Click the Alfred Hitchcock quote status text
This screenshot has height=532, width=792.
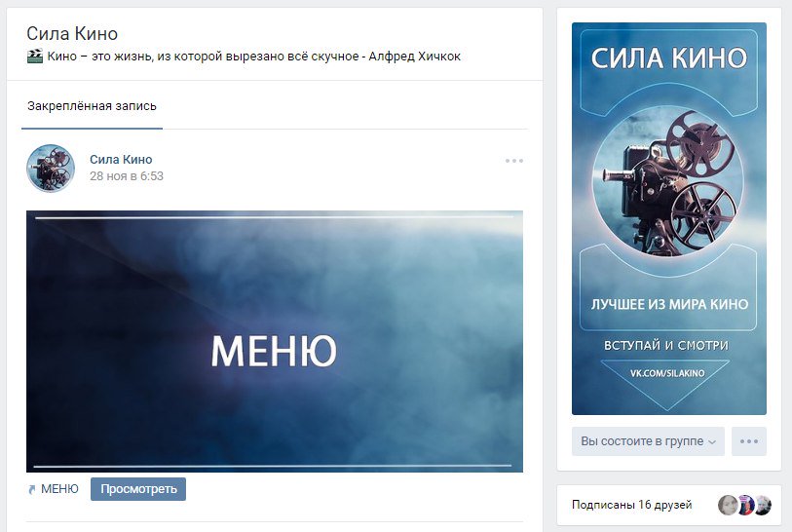254,57
